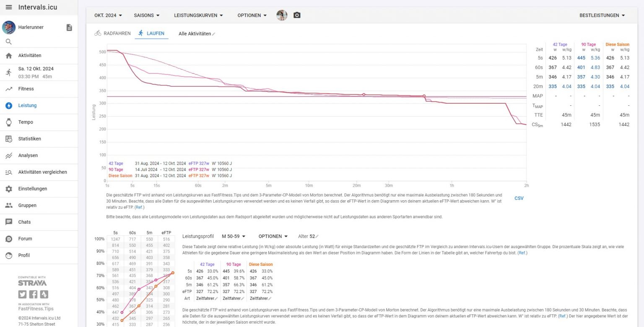This screenshot has height=327, width=644.
Task: Open the OKT. 2024 date dropdown
Action: 107,15
